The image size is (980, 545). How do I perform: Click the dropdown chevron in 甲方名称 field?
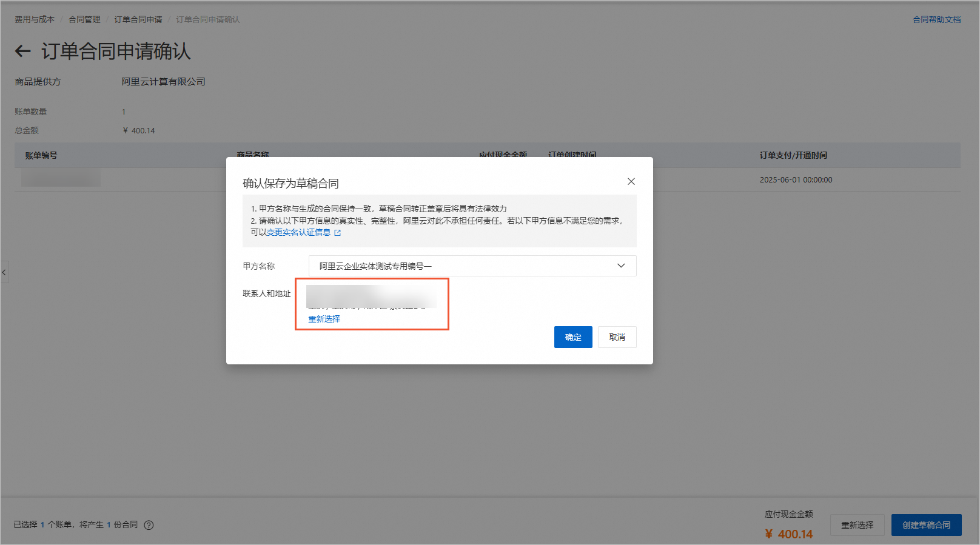621,266
